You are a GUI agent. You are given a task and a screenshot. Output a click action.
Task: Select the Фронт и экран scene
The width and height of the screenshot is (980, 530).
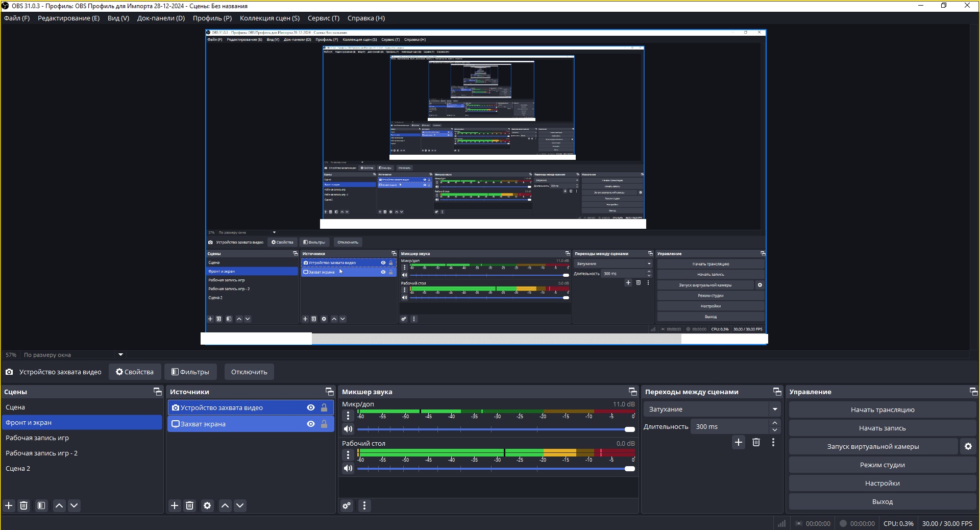82,422
